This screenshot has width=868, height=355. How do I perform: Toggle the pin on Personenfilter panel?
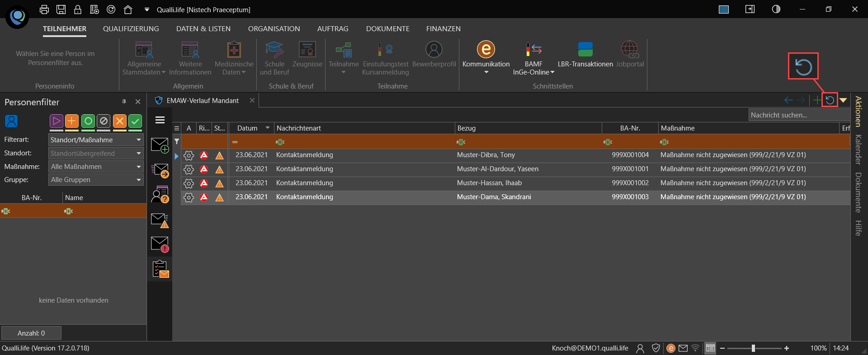pos(124,102)
